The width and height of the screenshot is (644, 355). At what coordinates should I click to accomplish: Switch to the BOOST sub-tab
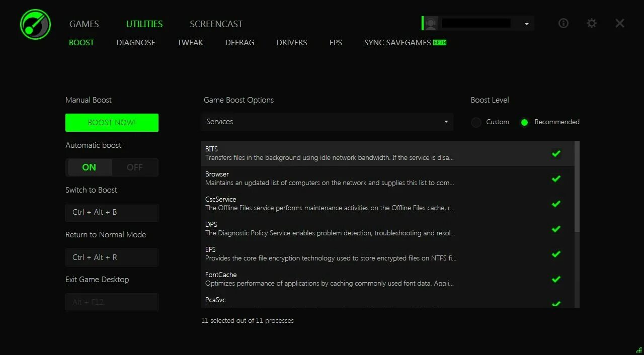coord(82,43)
